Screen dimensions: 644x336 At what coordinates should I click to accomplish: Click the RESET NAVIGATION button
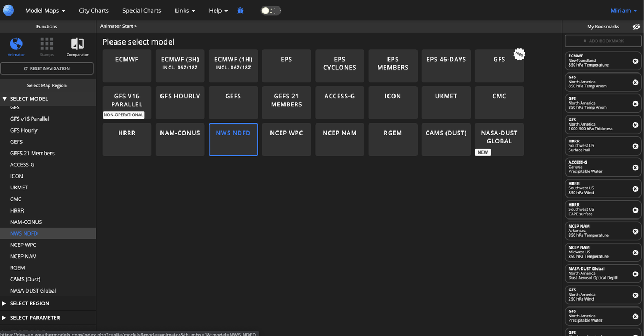[x=47, y=68]
